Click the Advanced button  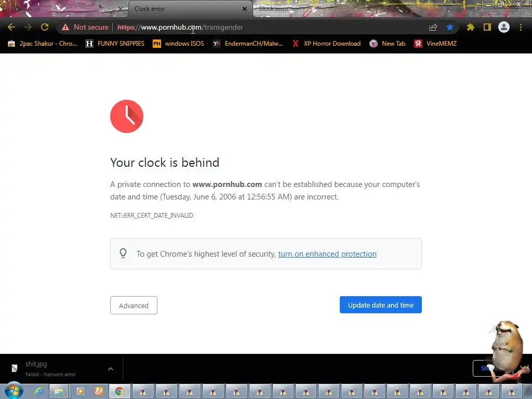(134, 305)
